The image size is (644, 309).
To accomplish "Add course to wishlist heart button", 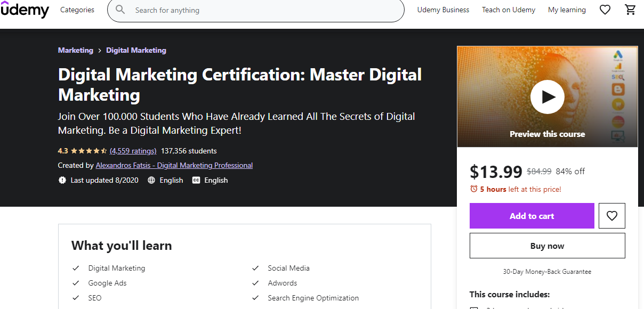I will (612, 216).
